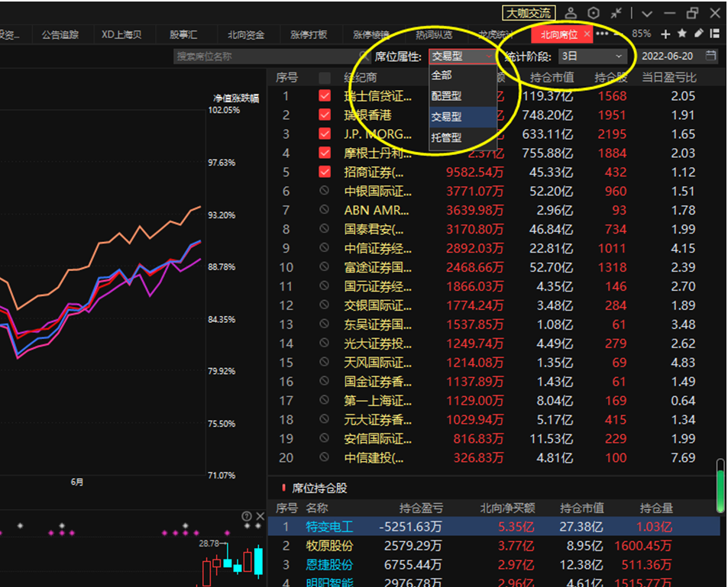This screenshot has width=728, height=587.
Task: Sort by 当日盈亏比 column header
Action: 669,78
